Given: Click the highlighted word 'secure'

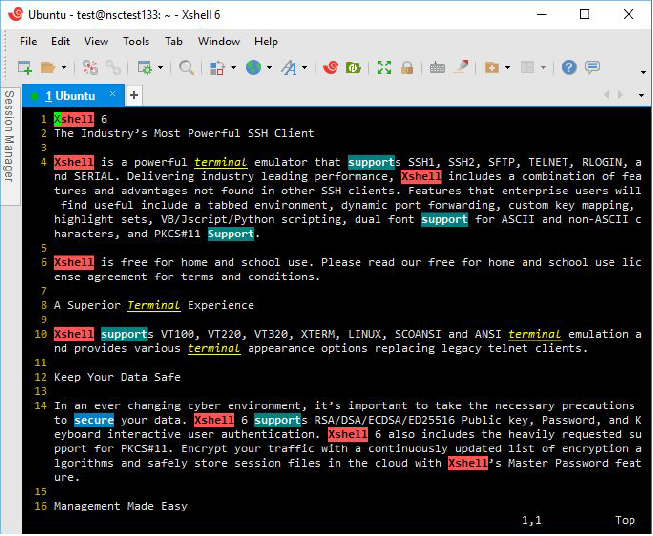Looking at the screenshot, I should 94,420.
